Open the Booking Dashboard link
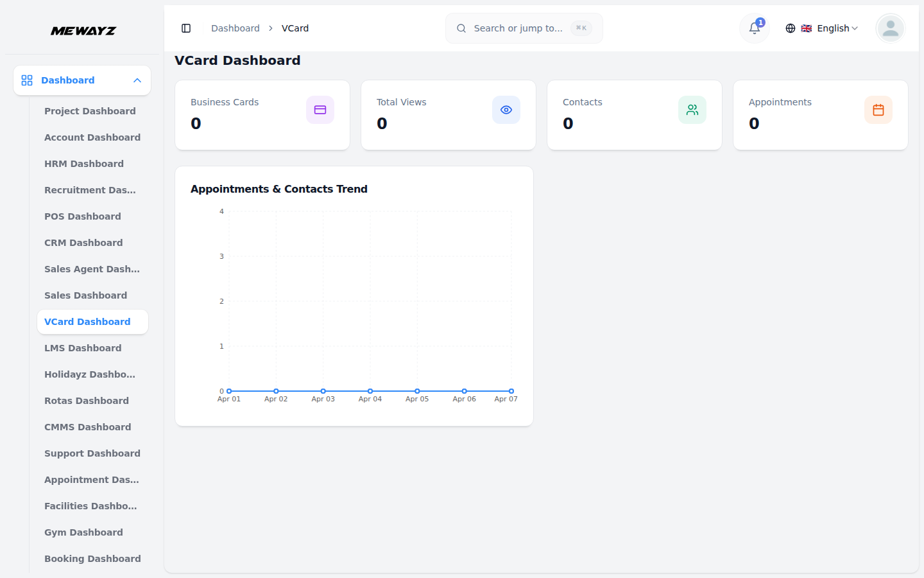924x578 pixels. (92, 559)
